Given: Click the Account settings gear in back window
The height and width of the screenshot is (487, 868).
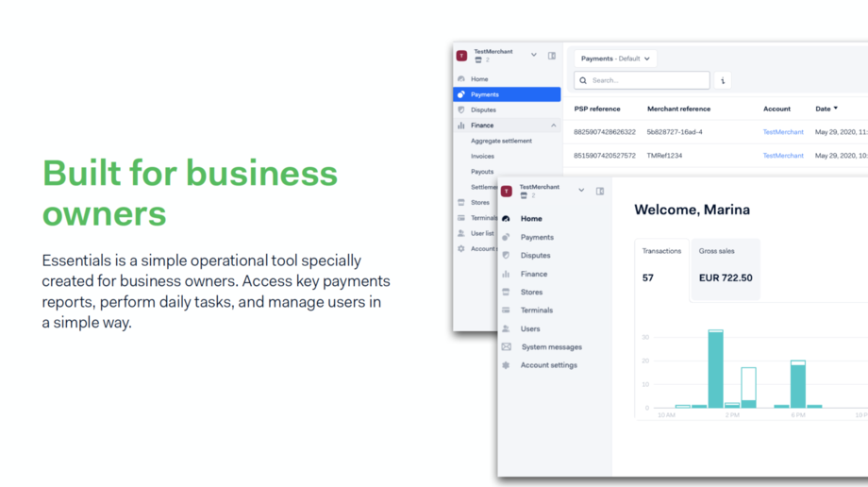Looking at the screenshot, I should click(x=461, y=249).
